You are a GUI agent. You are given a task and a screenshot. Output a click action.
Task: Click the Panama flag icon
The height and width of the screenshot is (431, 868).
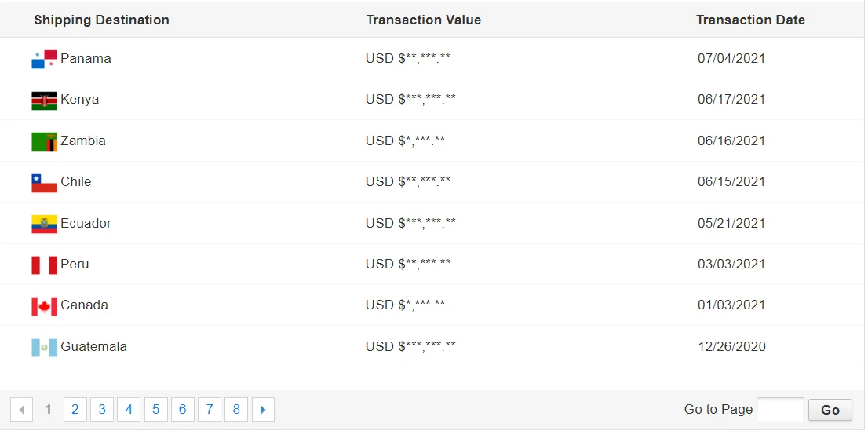click(x=44, y=59)
